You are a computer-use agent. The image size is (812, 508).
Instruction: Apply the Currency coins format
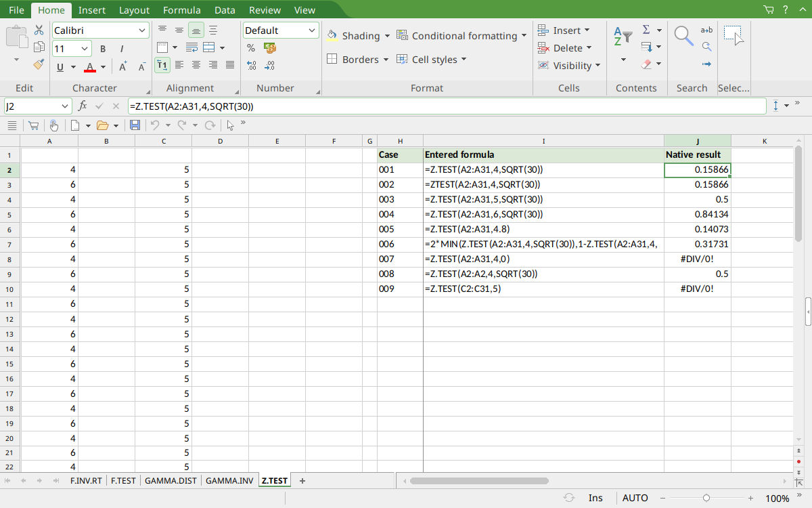[270, 48]
